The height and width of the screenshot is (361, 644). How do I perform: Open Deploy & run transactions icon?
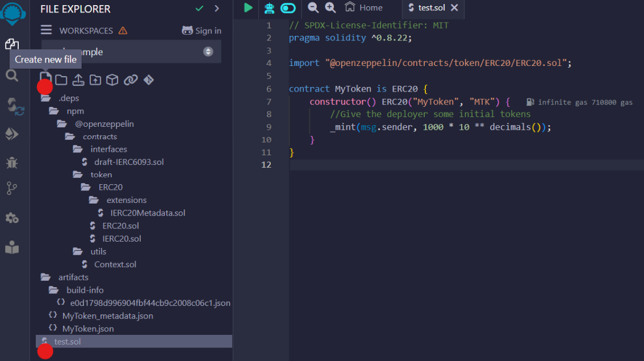pyautogui.click(x=12, y=134)
